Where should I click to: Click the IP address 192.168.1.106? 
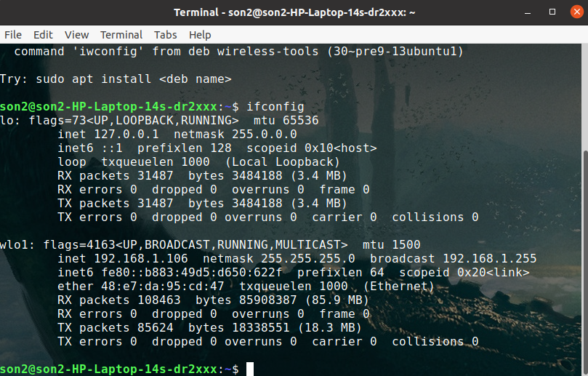140,259
